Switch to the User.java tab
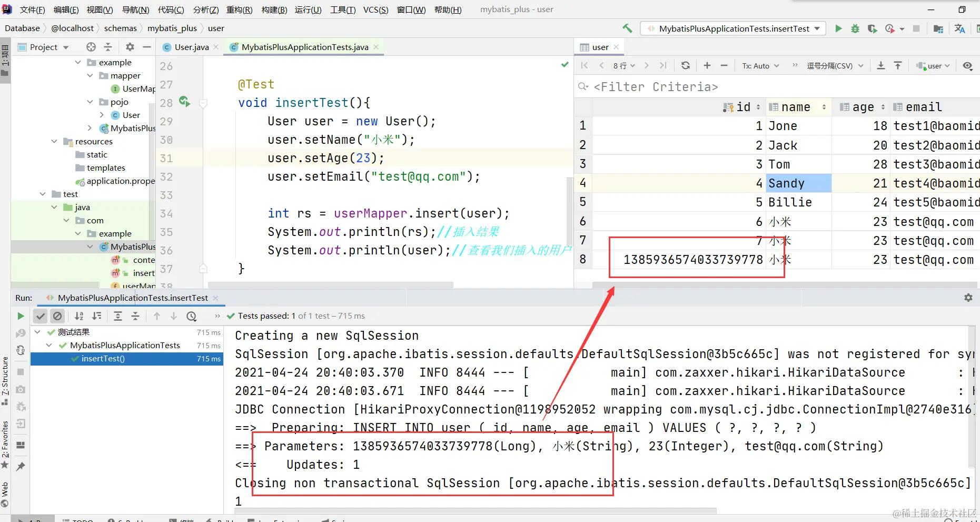Image resolution: width=980 pixels, height=522 pixels. click(192, 47)
